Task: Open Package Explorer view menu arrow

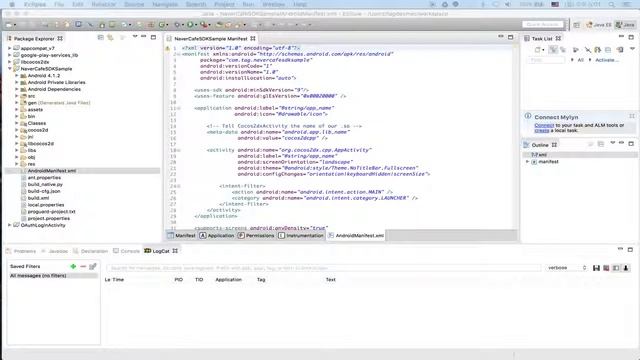Action: 135,37
